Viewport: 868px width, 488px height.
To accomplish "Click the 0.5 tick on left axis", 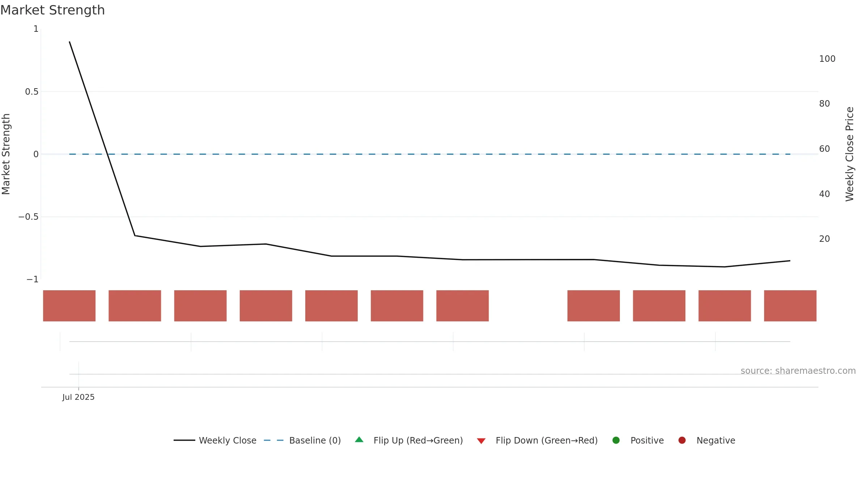I will [x=31, y=92].
